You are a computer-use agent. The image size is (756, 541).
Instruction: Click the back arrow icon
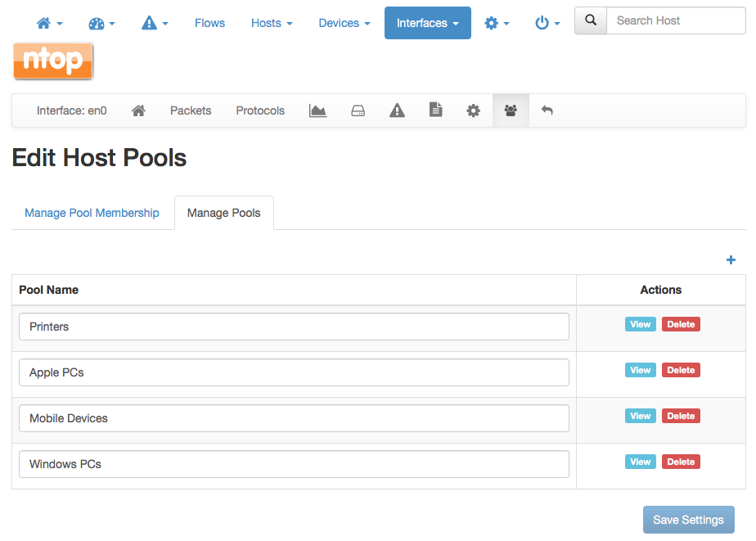click(547, 110)
